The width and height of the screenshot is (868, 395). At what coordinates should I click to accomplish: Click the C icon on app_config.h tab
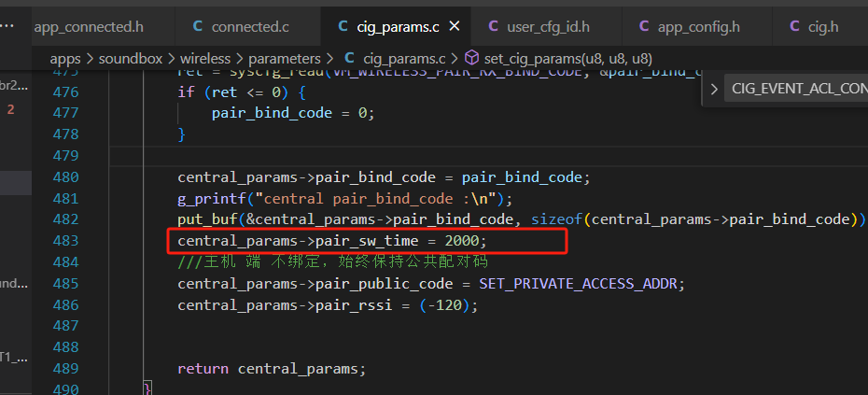(644, 26)
